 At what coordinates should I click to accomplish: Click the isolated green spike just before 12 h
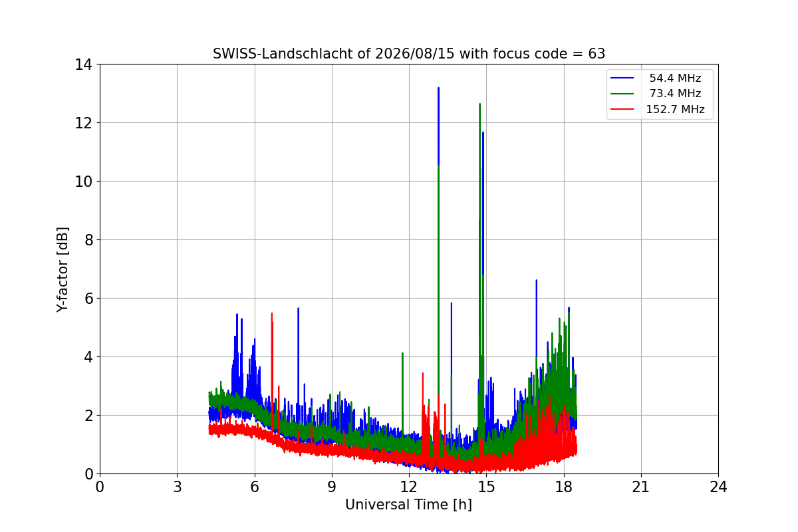(x=402, y=354)
